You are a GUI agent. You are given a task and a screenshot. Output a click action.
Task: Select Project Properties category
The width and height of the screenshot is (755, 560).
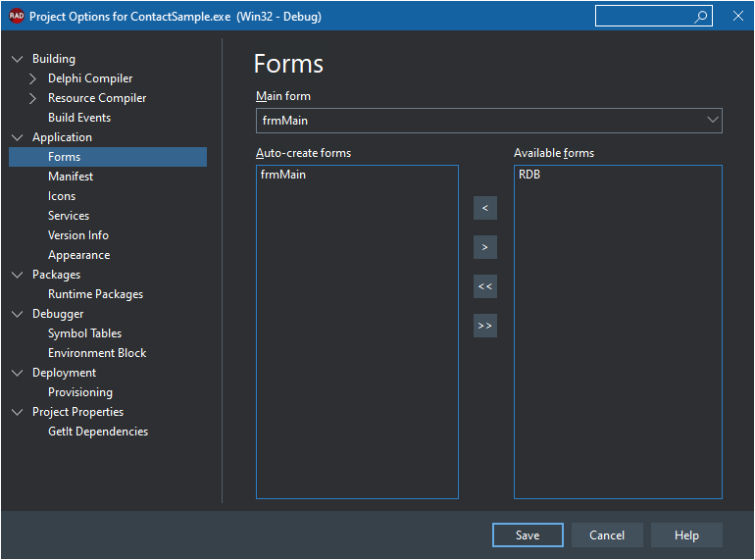pos(78,412)
